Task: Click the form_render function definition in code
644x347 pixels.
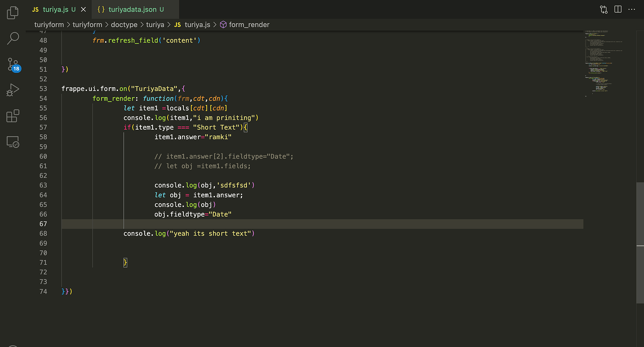Action: click(160, 98)
